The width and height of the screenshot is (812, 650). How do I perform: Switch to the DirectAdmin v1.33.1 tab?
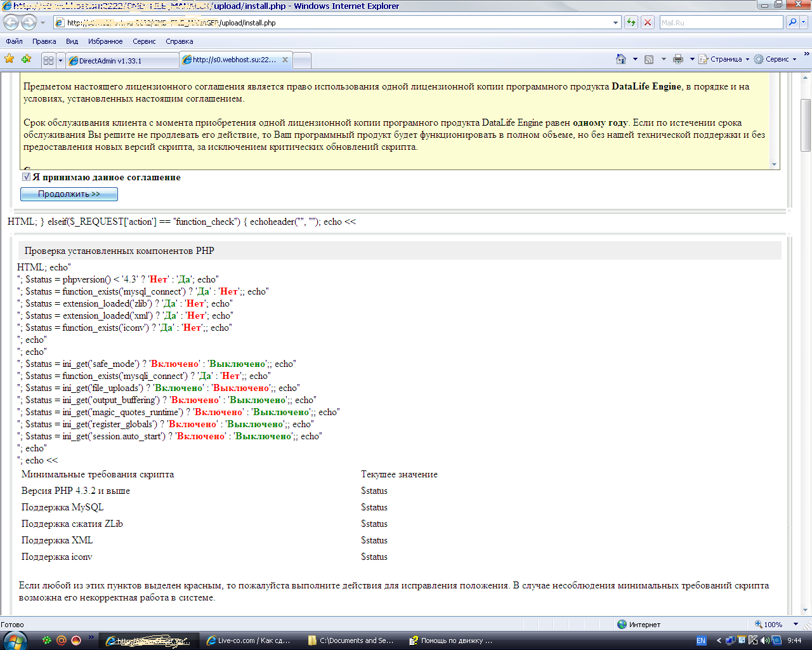pyautogui.click(x=121, y=61)
